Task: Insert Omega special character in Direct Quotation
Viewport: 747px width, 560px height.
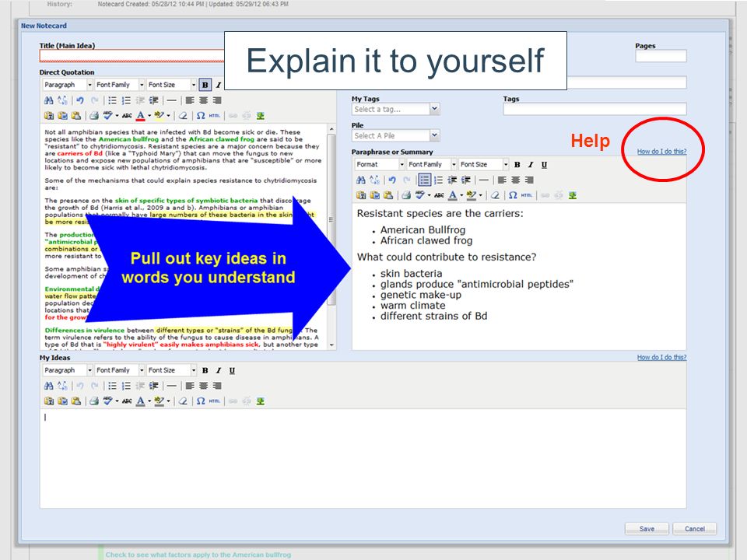Action: pyautogui.click(x=201, y=116)
